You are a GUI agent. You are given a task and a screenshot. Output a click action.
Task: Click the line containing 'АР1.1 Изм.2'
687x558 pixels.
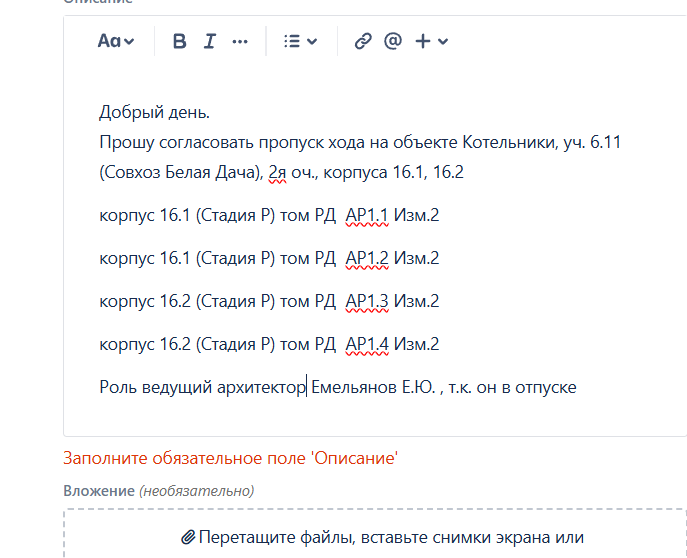click(269, 215)
